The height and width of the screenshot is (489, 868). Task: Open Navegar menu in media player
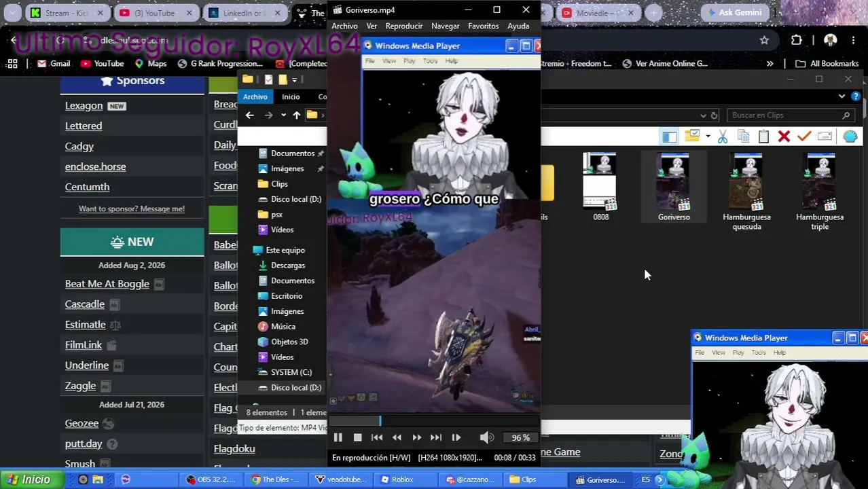click(446, 26)
